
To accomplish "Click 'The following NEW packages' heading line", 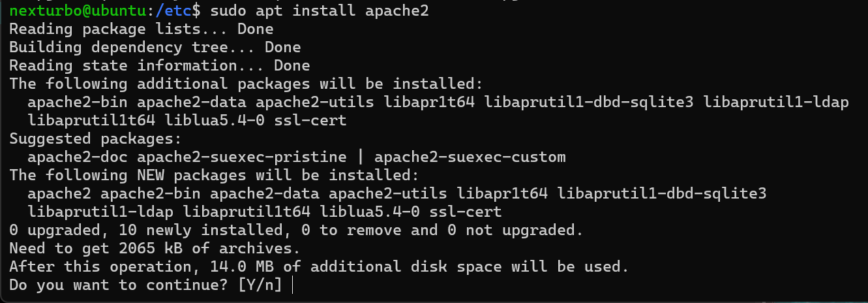I will (x=215, y=176).
